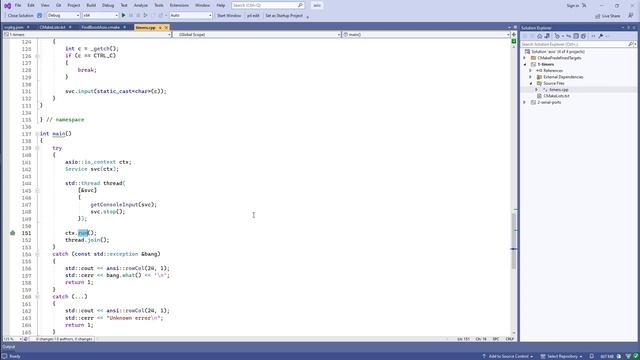Image resolution: width=640 pixels, height=360 pixels.
Task: Click the vertical scrollbar thumb of the editor
Action: [514, 241]
